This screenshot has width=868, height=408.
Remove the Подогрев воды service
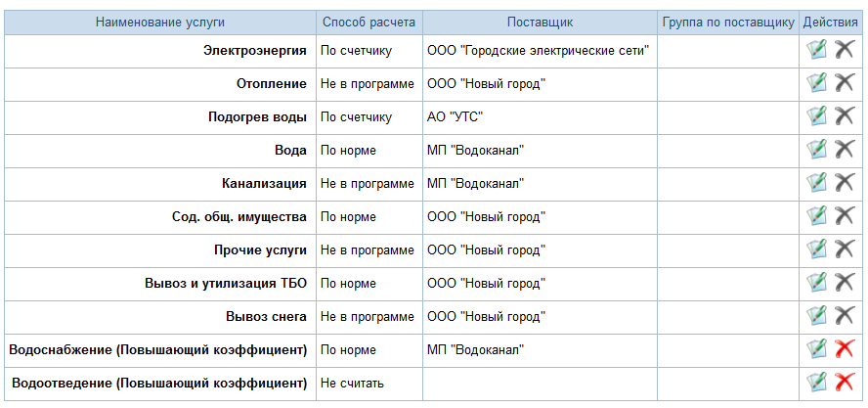click(x=845, y=116)
